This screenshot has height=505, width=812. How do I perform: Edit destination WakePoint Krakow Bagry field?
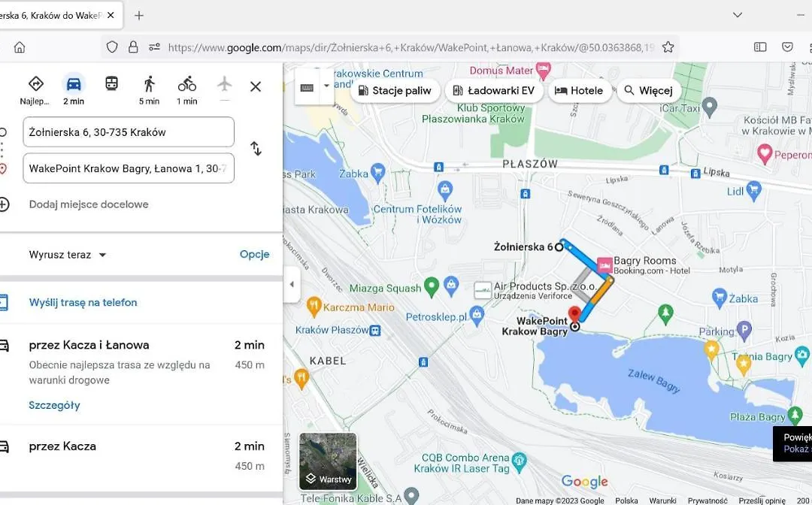point(129,168)
